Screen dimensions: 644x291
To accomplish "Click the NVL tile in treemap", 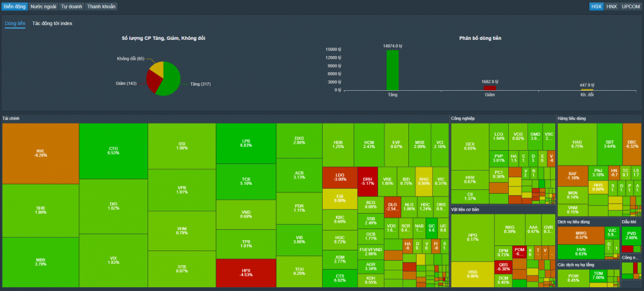I will (41, 153).
